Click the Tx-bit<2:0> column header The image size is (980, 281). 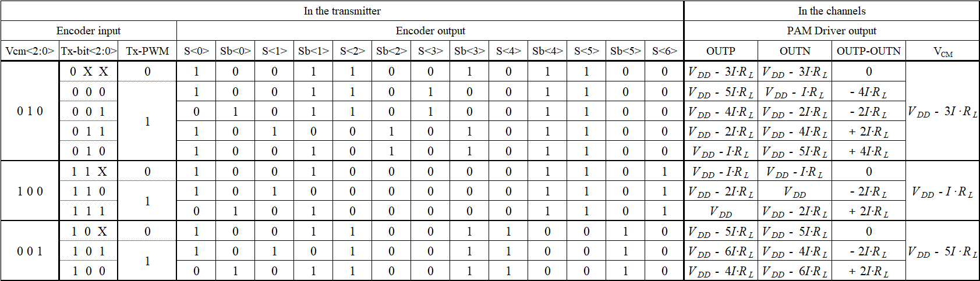click(x=89, y=51)
